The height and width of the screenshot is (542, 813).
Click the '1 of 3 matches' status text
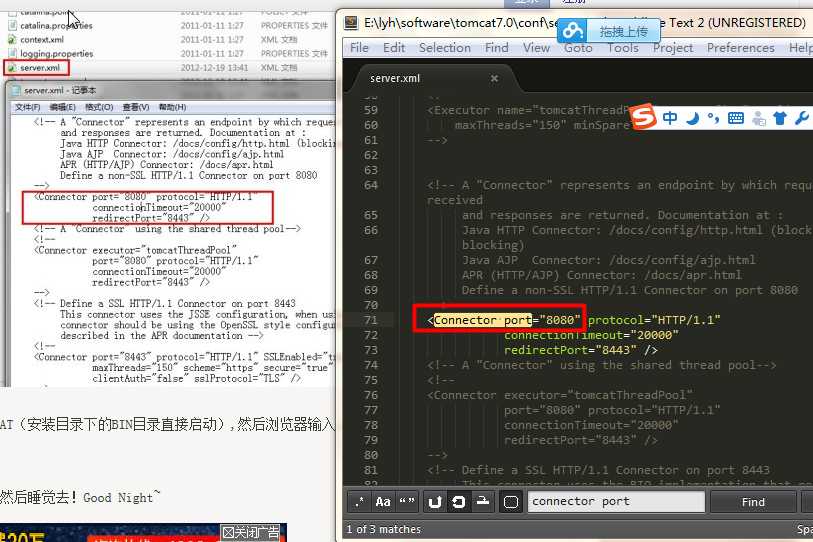384,529
